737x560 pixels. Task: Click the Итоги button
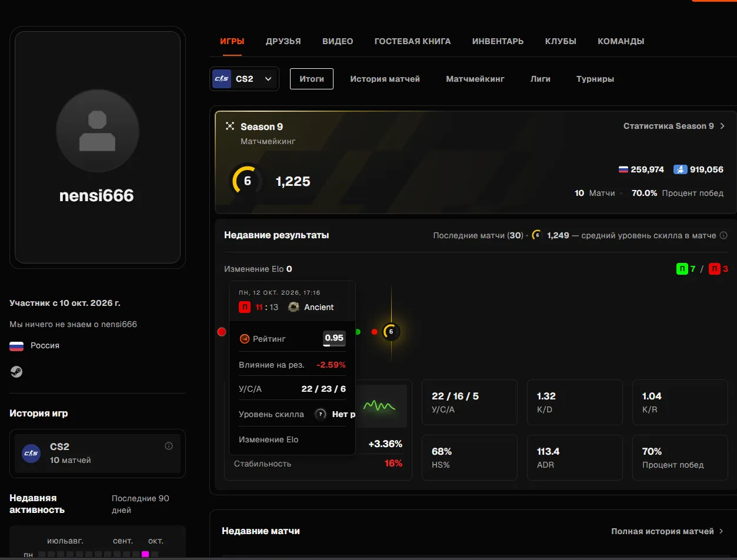312,79
